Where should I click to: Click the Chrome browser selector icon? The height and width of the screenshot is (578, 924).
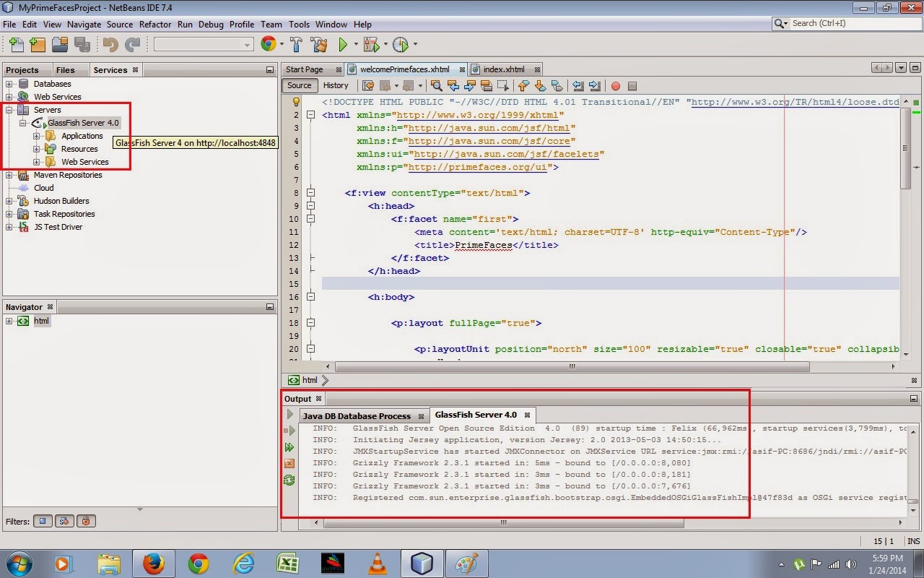click(269, 45)
